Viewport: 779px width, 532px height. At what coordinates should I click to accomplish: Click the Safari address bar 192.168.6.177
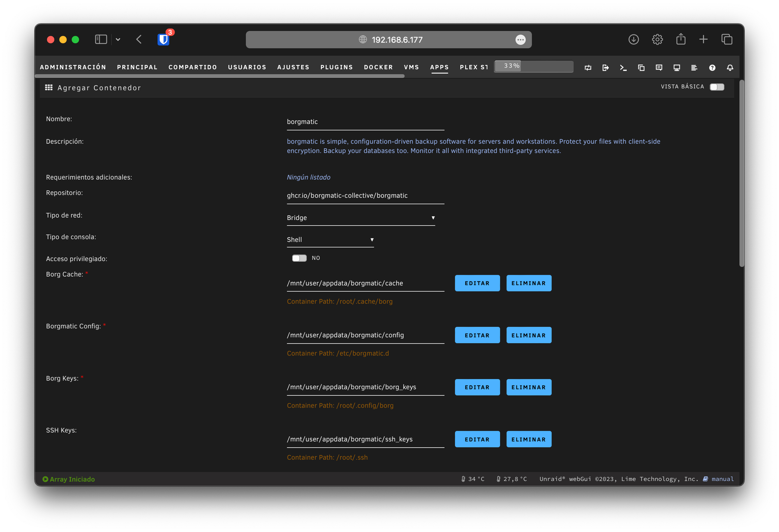pos(389,40)
